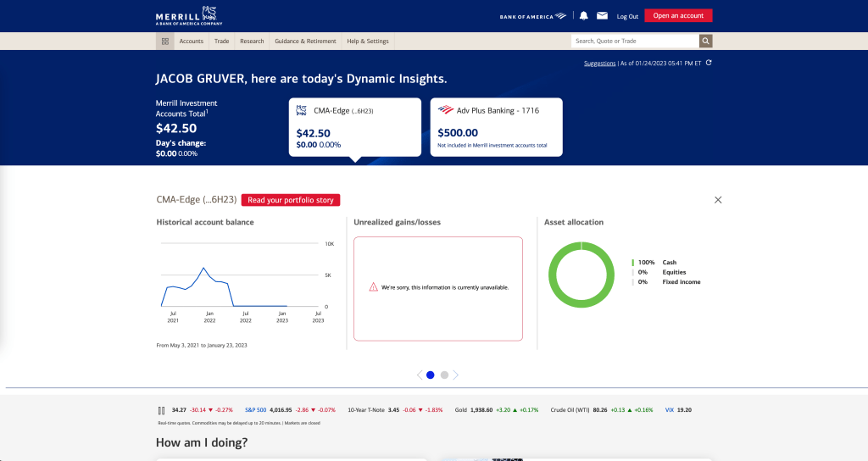Refresh insights with the reload icon

click(709, 63)
